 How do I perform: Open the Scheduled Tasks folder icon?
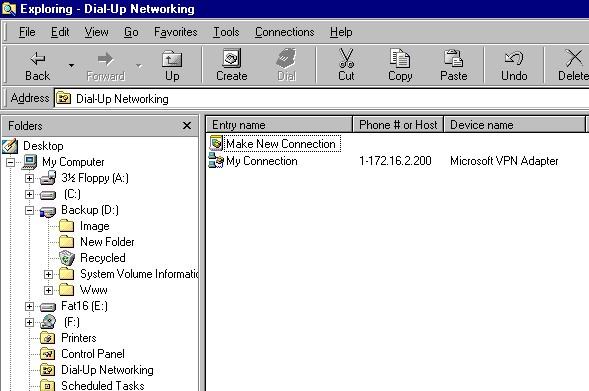(48, 386)
